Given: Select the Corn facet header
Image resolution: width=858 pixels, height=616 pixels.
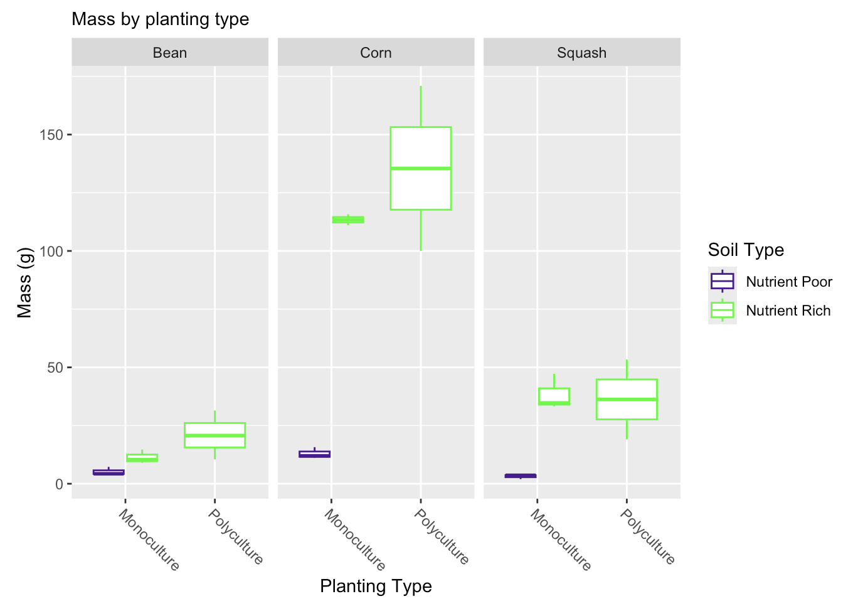Looking at the screenshot, I should tap(376, 52).
